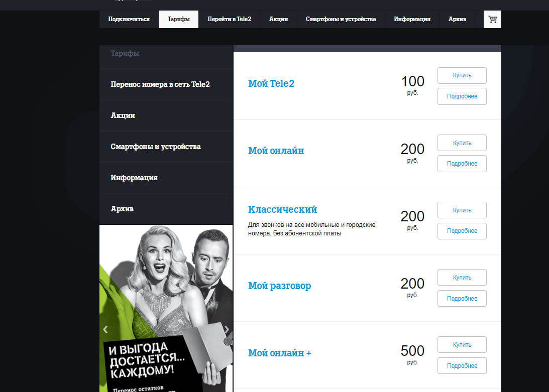
Task: Open Акции in the left sidebar
Action: pyautogui.click(x=166, y=115)
